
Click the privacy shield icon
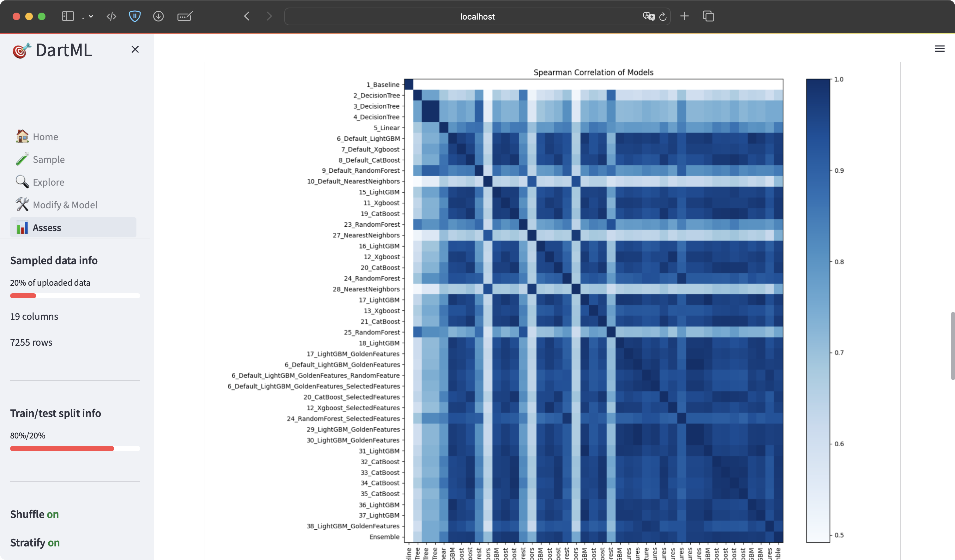coord(135,16)
